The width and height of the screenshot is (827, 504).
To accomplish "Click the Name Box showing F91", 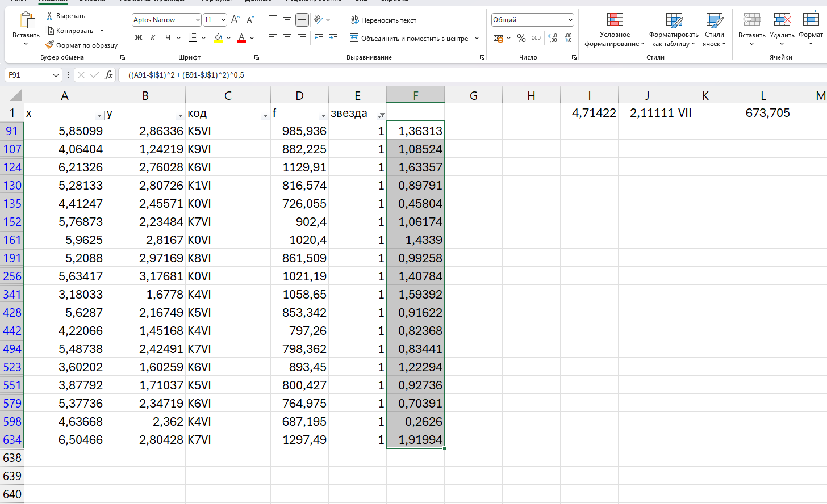I will (x=32, y=75).
